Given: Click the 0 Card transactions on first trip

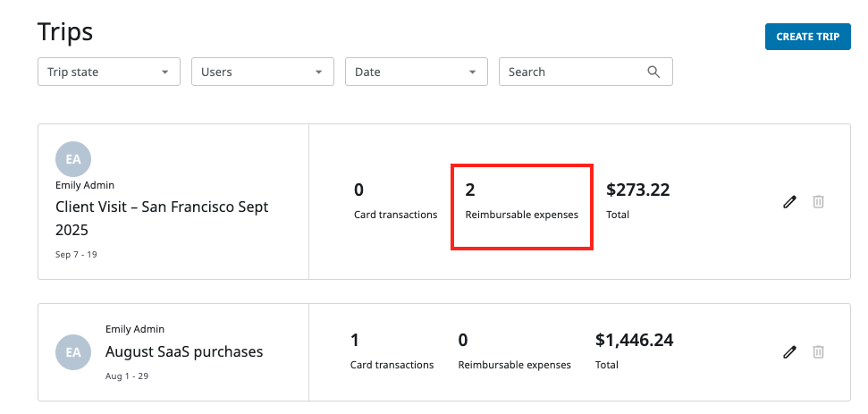Looking at the screenshot, I should pos(358,190).
